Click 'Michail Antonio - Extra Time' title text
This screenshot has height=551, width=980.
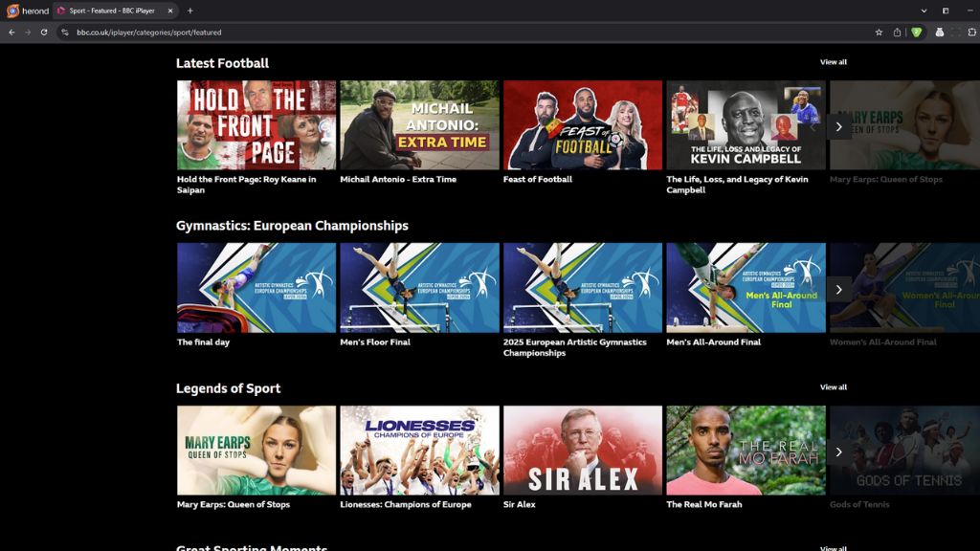(x=398, y=179)
